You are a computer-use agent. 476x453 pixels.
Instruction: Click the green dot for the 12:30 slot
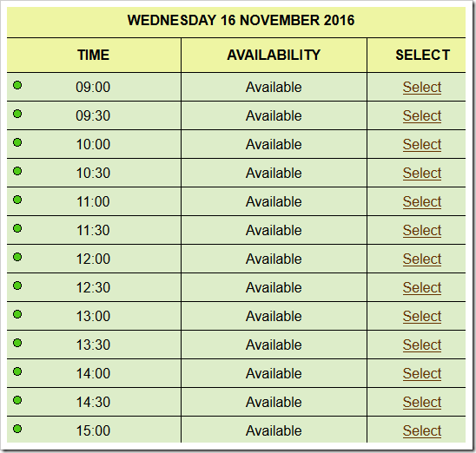tap(17, 286)
